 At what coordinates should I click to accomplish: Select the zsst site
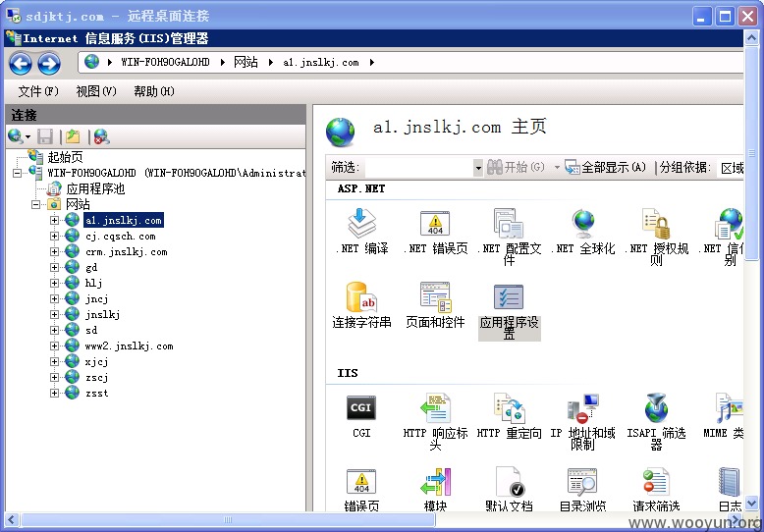(x=96, y=393)
